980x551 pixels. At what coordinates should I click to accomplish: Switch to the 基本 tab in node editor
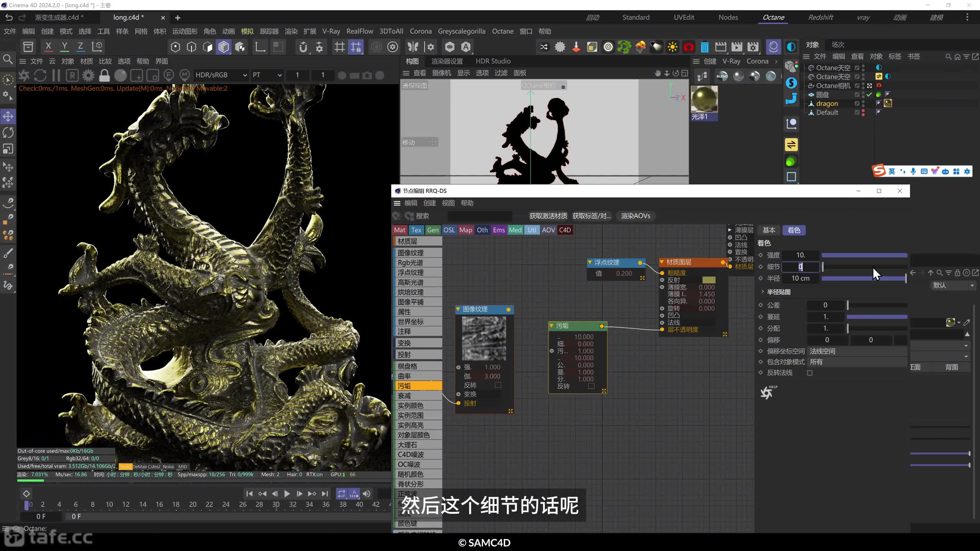(x=769, y=230)
